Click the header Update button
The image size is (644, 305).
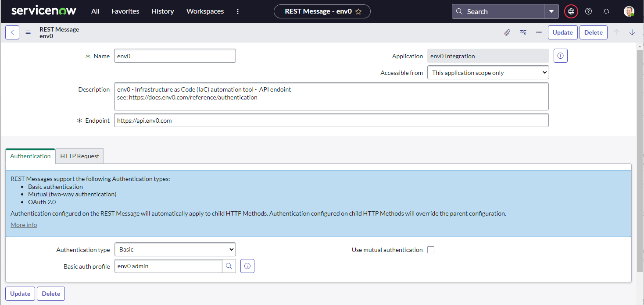click(562, 32)
